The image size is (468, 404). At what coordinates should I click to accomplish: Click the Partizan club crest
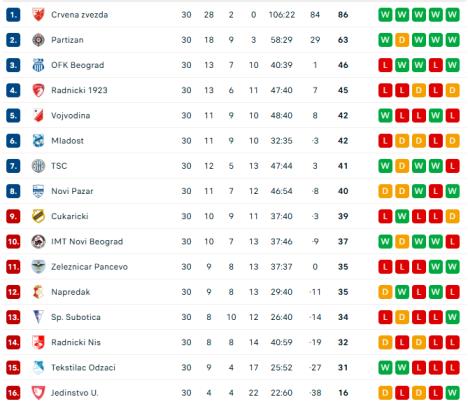click(38, 40)
